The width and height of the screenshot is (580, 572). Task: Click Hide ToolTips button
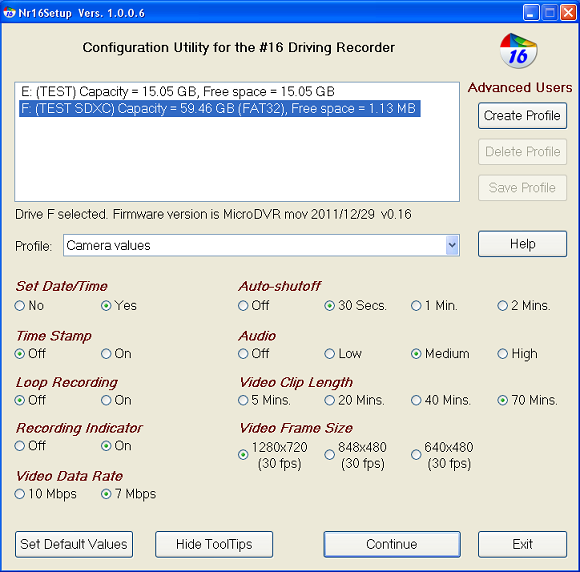pos(214,544)
